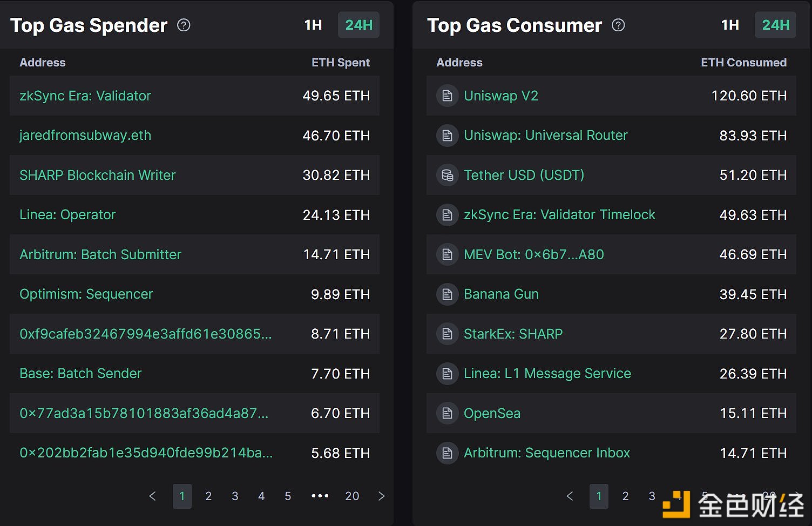Click contract icon beside Banana Gun
The image size is (812, 526).
coord(447,294)
